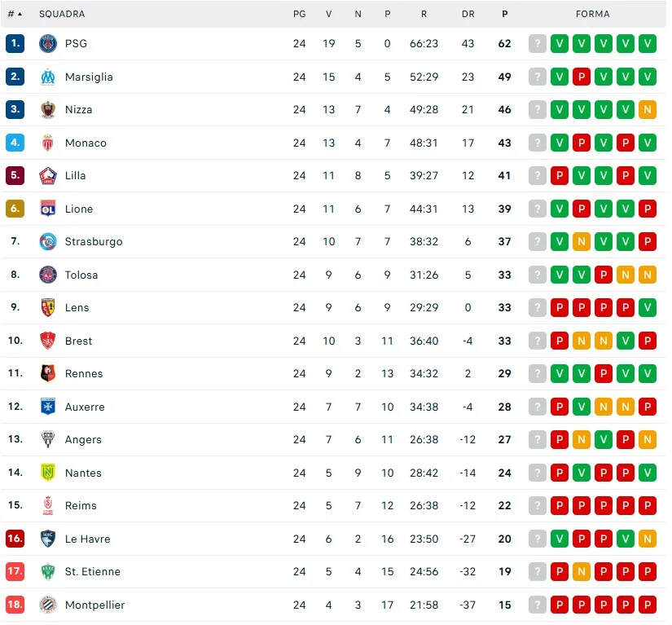
Task: Click the Lione team logo
Action: [x=48, y=209]
